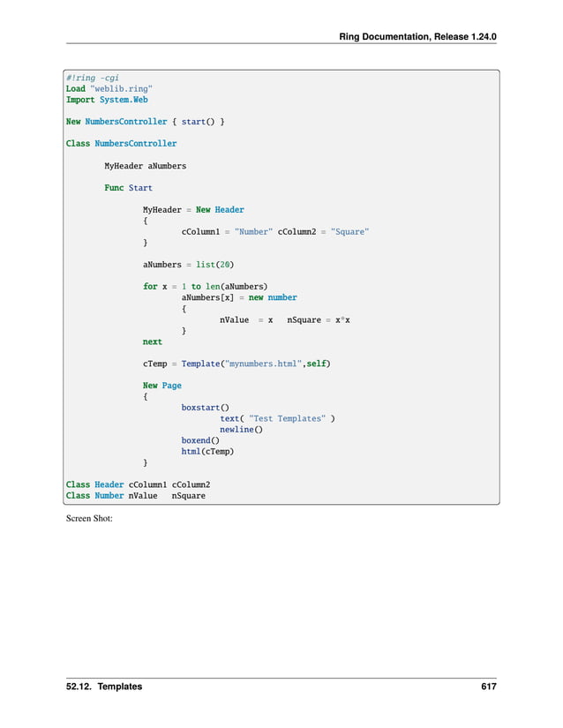Click the 'aNumbers = list(20)' line
563x728 pixels.
(189, 265)
